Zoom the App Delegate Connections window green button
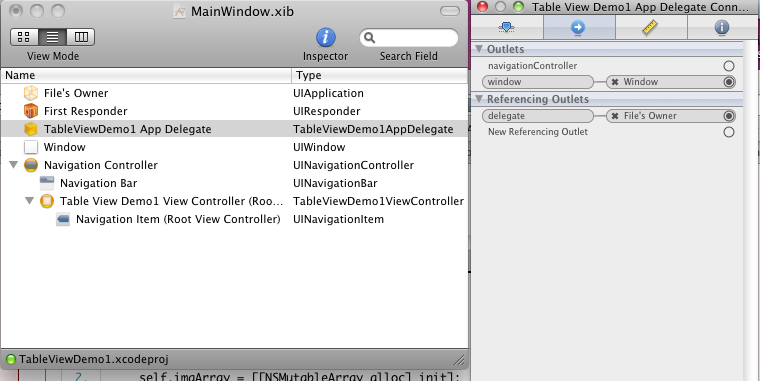This screenshot has height=381, width=760. point(519,7)
